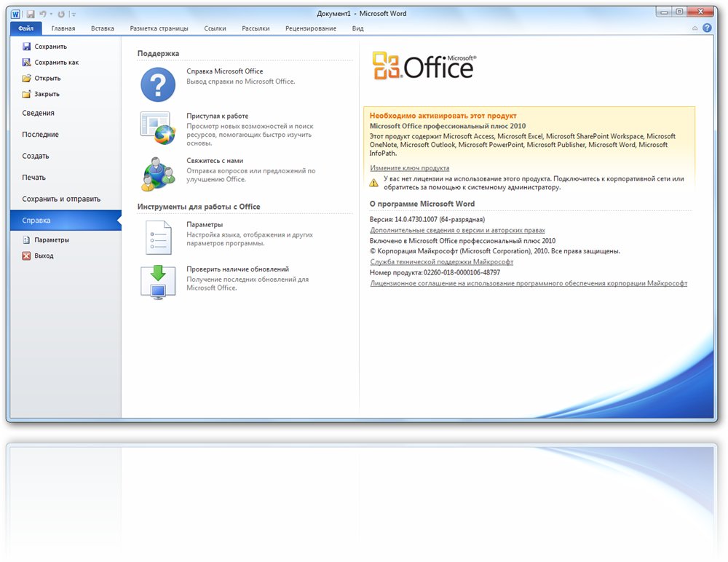Screen dimensions: 728x562
Task: Open the Лицензионное соглашение link
Action: [x=529, y=283]
